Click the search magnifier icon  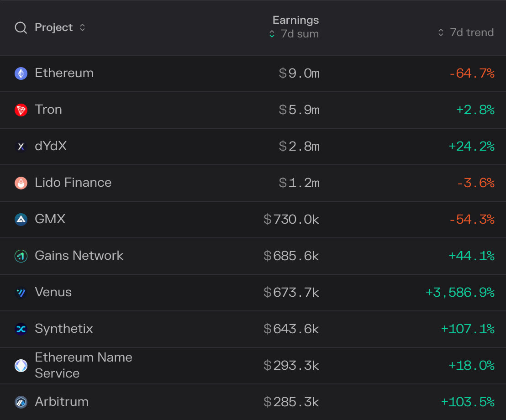21,28
